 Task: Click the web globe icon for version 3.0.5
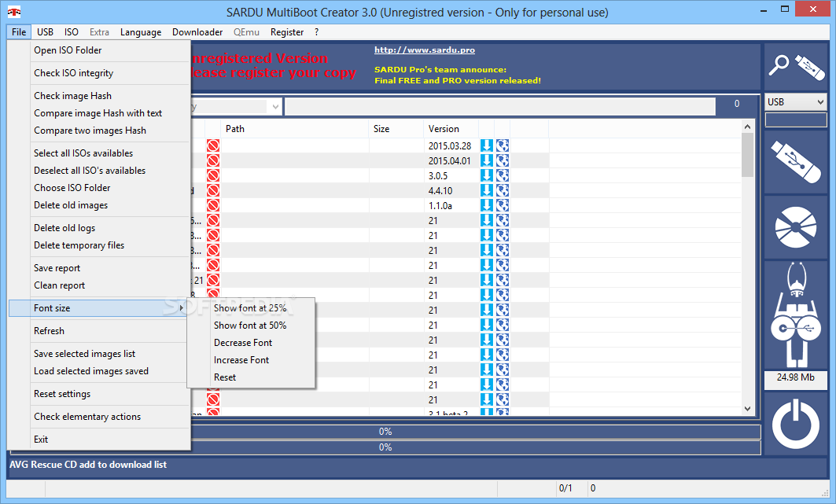point(503,175)
